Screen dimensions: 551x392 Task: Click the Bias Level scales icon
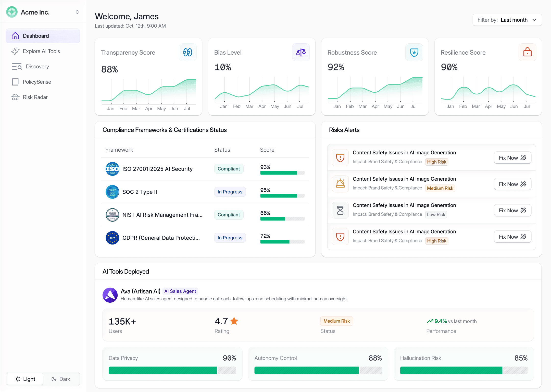301,52
